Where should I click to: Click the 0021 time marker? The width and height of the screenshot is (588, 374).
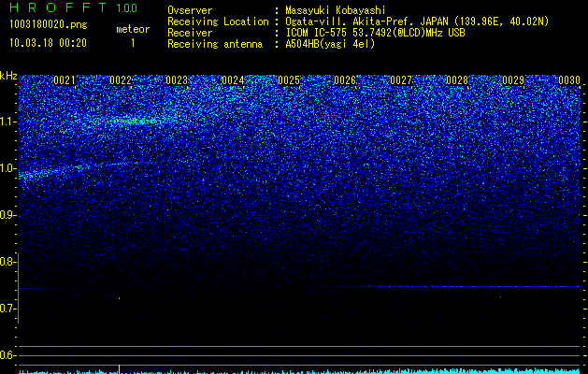(x=65, y=80)
